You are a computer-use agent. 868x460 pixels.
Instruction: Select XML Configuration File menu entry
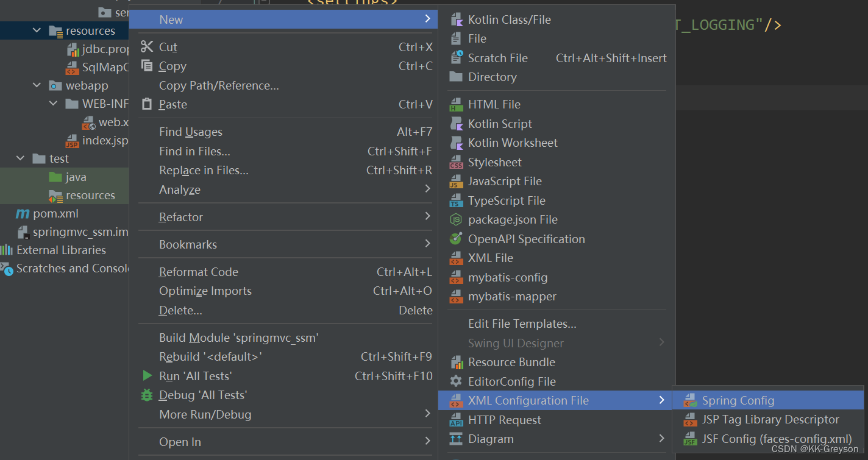tap(556, 400)
